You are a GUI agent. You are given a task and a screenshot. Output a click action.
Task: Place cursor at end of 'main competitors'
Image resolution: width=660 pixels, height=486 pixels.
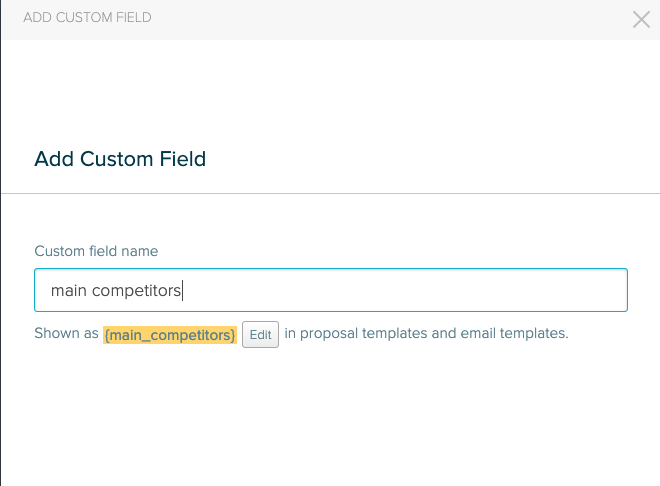click(x=183, y=291)
